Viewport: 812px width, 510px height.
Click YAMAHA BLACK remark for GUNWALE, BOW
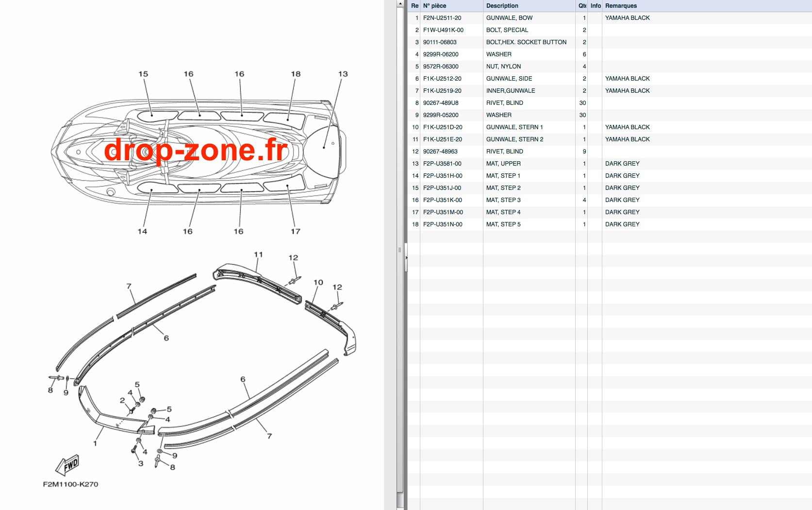[627, 18]
